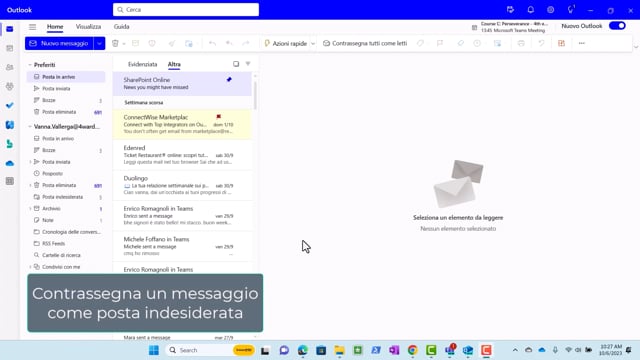
Task: Click the Nuovo messaggio button
Action: 59,43
